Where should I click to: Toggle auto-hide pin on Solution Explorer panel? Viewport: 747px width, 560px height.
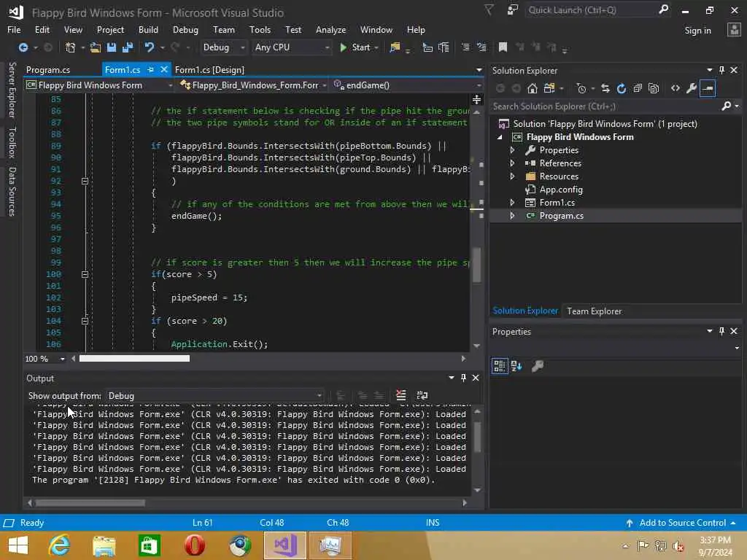pos(721,71)
